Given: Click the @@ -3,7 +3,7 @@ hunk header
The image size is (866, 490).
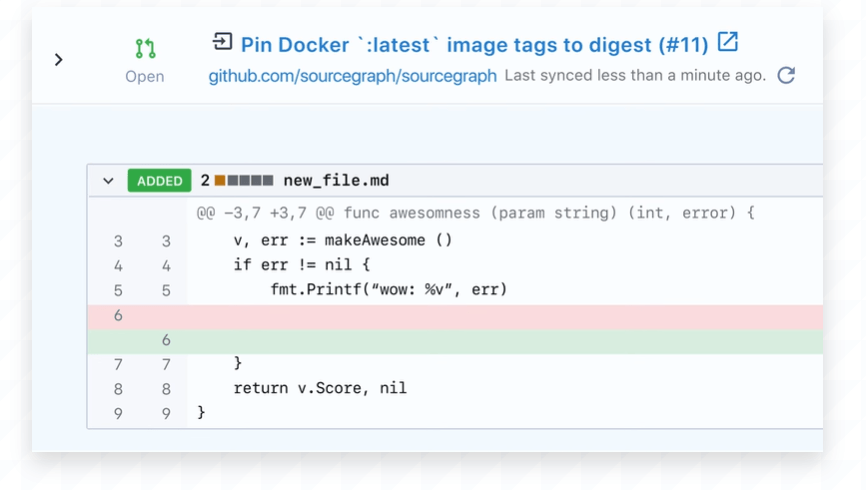Looking at the screenshot, I should coord(475,213).
